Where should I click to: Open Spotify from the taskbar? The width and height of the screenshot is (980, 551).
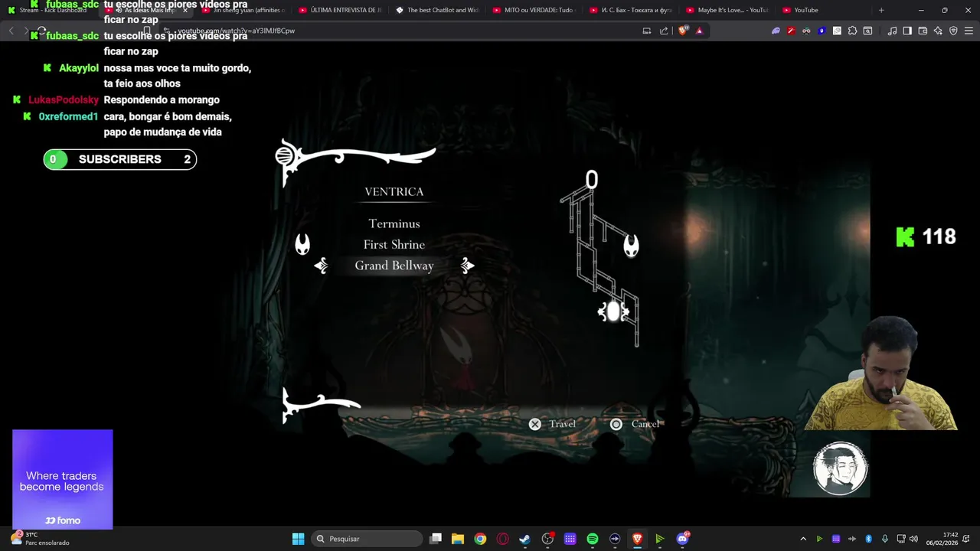[x=593, y=539]
